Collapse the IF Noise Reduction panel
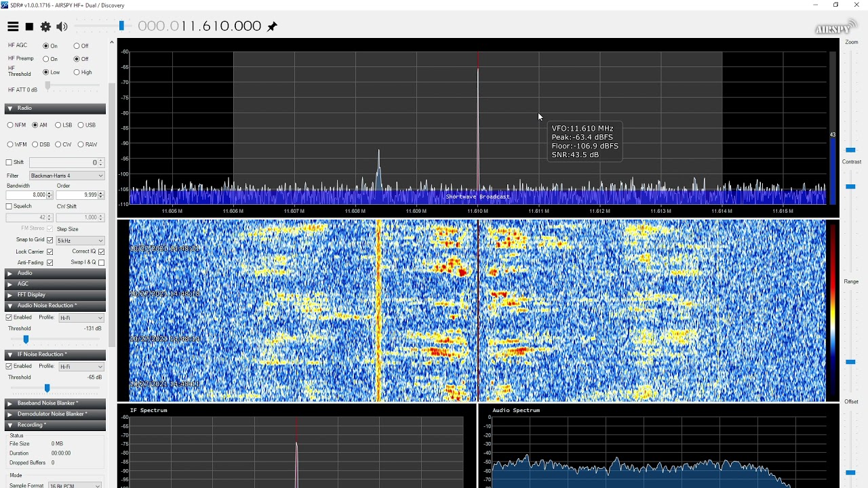 tap(55, 354)
